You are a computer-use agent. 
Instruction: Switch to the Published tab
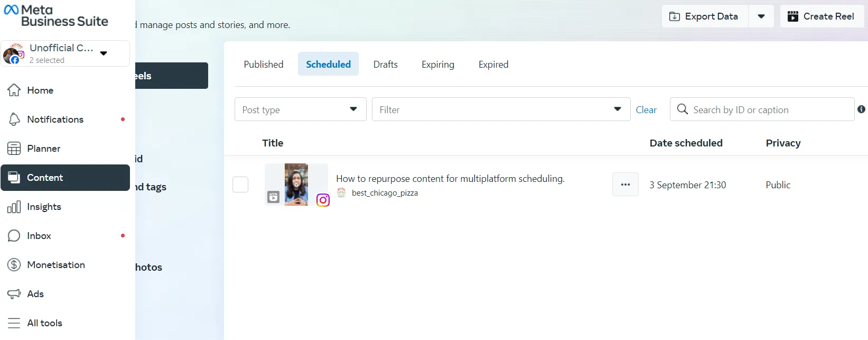coord(264,64)
